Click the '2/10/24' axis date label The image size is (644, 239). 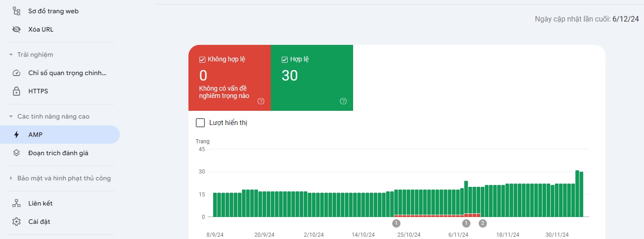(314, 235)
